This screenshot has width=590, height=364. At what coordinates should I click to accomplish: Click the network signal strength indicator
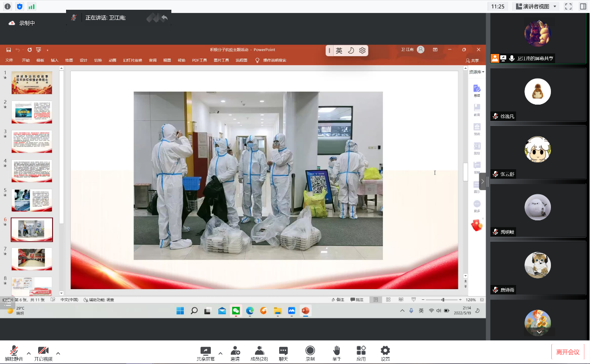click(x=32, y=7)
